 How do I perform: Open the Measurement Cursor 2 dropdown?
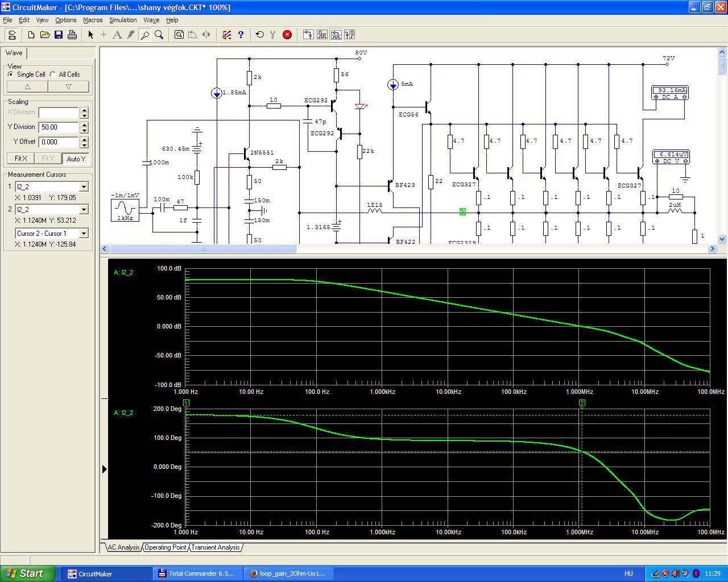click(x=84, y=210)
